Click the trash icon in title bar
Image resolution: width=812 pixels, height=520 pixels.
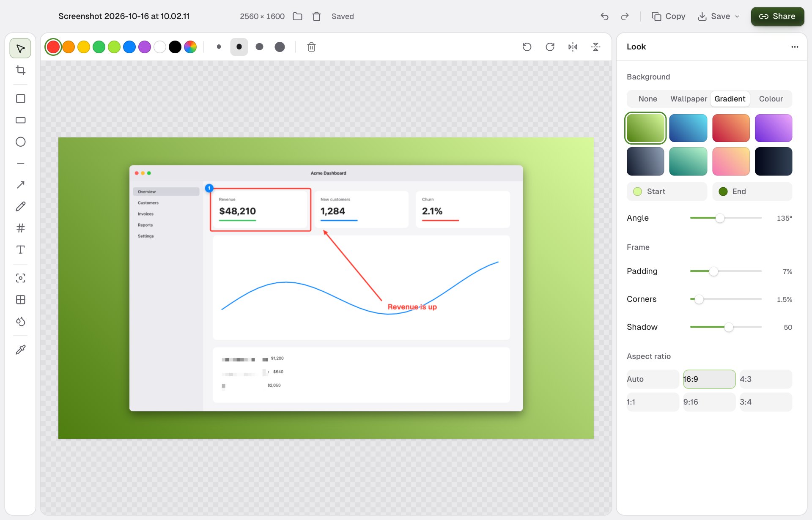click(x=316, y=16)
